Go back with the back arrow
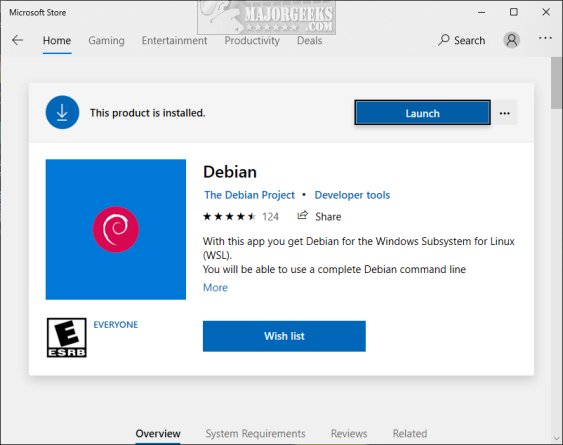This screenshot has height=445, width=563. click(17, 40)
